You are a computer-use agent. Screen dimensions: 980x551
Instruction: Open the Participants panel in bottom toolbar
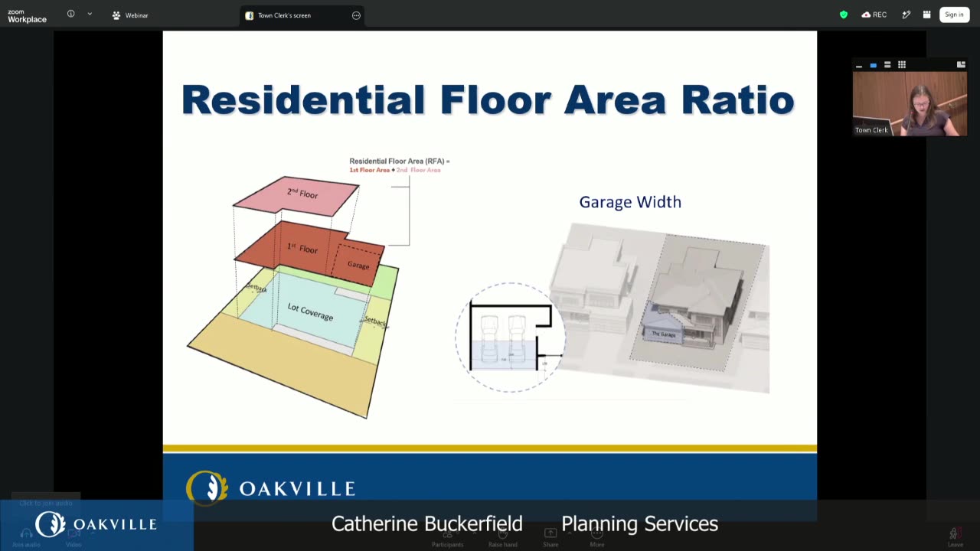pyautogui.click(x=447, y=537)
